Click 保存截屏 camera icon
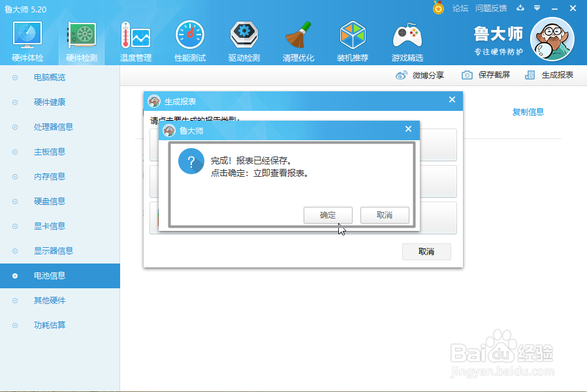The width and height of the screenshot is (587, 392). (467, 75)
